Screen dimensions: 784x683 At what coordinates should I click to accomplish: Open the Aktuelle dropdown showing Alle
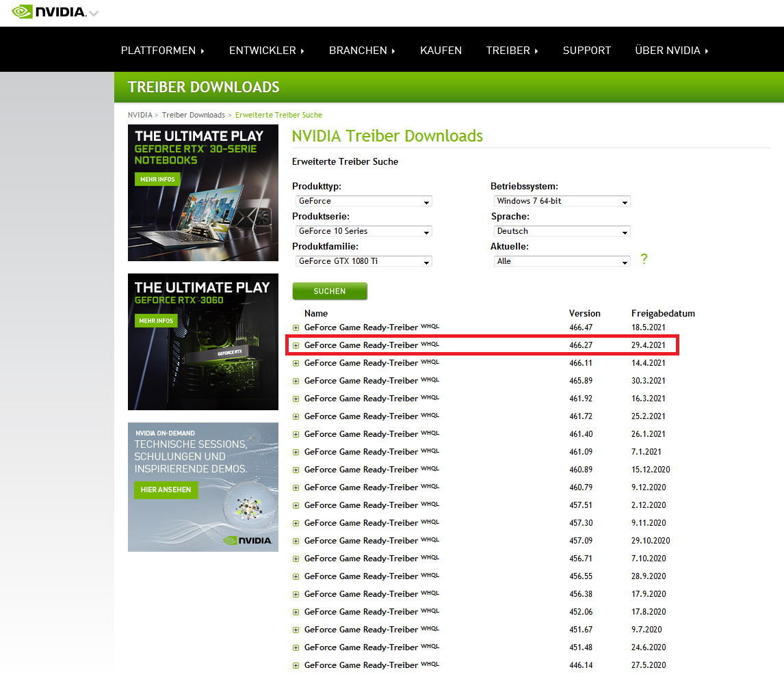click(x=562, y=260)
